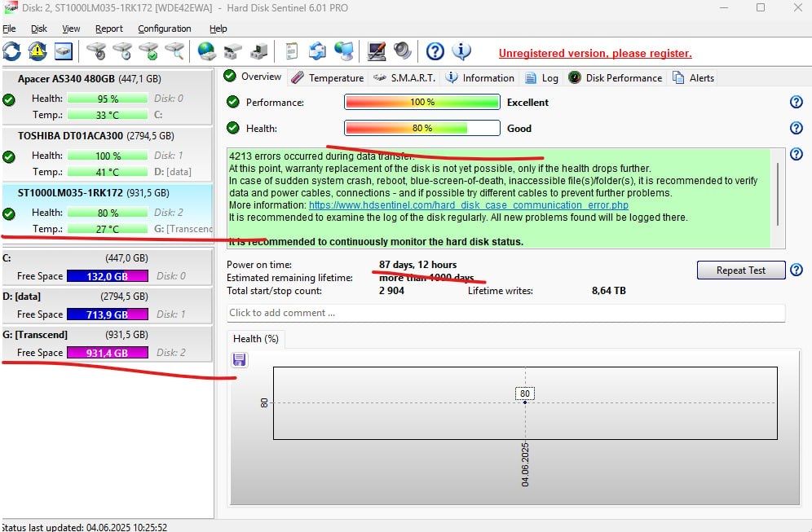Switch to the Disk Performance tab
The height and width of the screenshot is (532, 812).
616,77
